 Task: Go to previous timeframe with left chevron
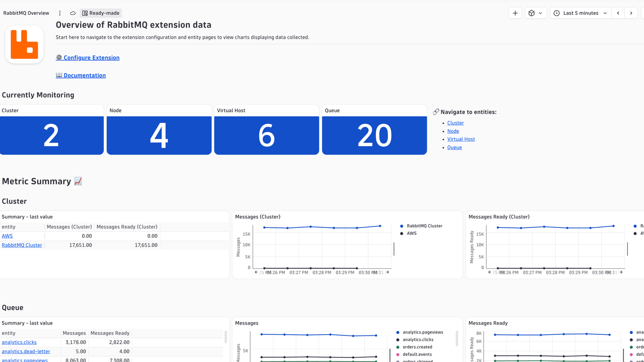pyautogui.click(x=618, y=13)
